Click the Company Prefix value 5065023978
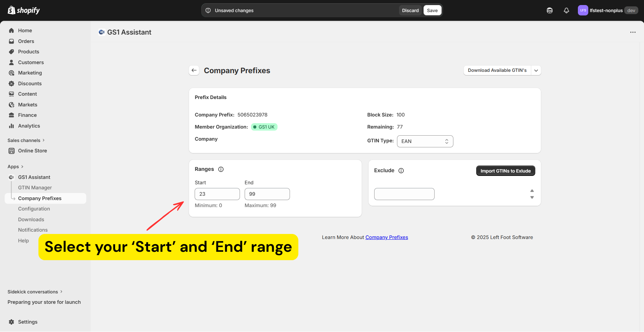644x332 pixels. coord(252,115)
